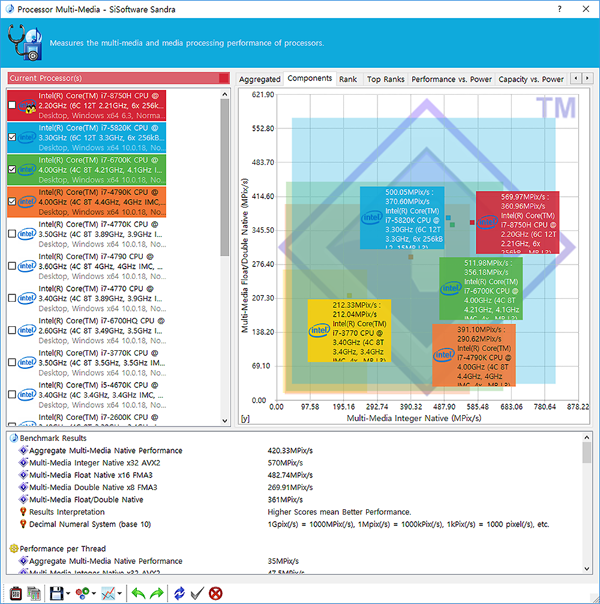Check the Core i5-4670K CPU checkbox
The width and height of the screenshot is (600, 604).
click(12, 394)
